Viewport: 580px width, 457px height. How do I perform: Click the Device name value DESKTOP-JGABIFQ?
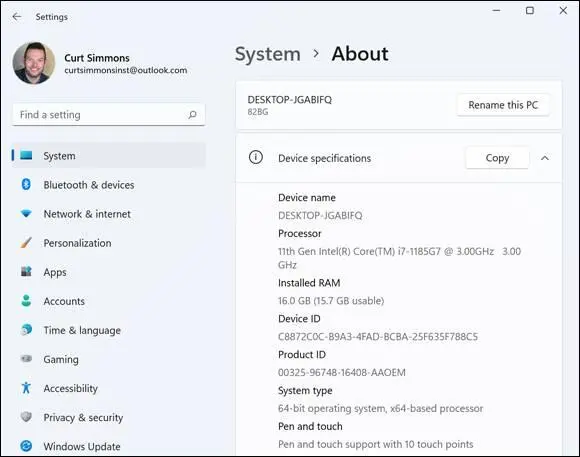(x=320, y=215)
